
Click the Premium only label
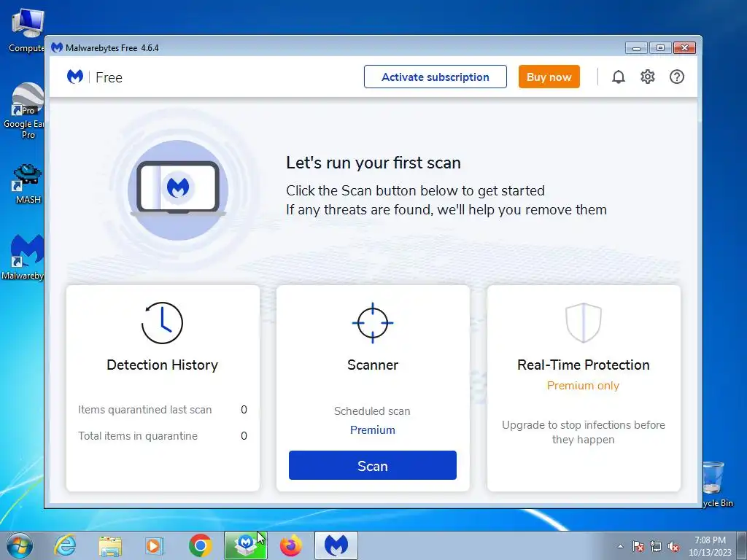coord(583,386)
